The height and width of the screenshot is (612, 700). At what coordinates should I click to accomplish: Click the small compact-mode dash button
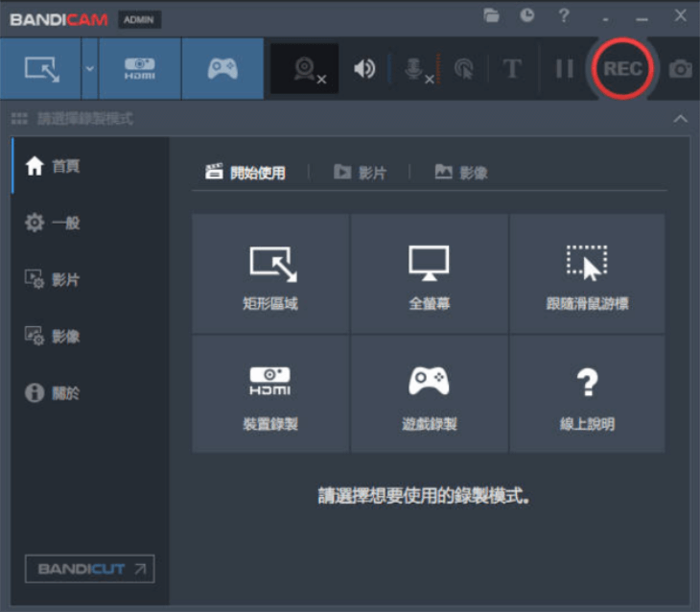(x=605, y=19)
